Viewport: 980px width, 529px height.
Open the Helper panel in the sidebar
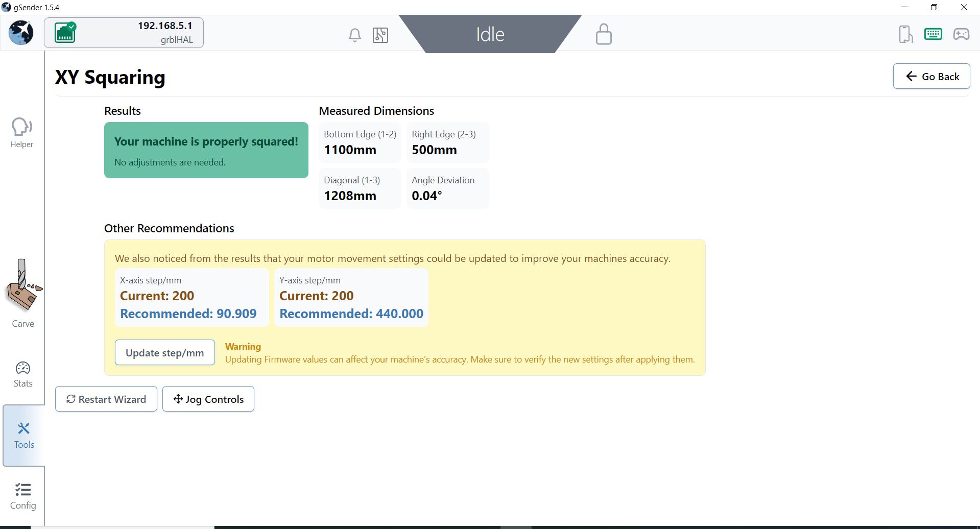22,133
